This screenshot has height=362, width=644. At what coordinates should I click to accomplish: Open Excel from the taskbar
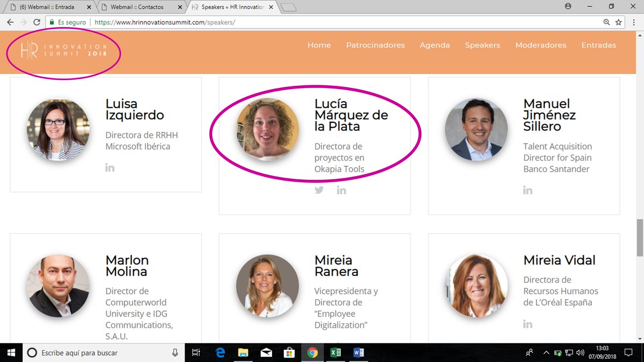click(x=335, y=352)
